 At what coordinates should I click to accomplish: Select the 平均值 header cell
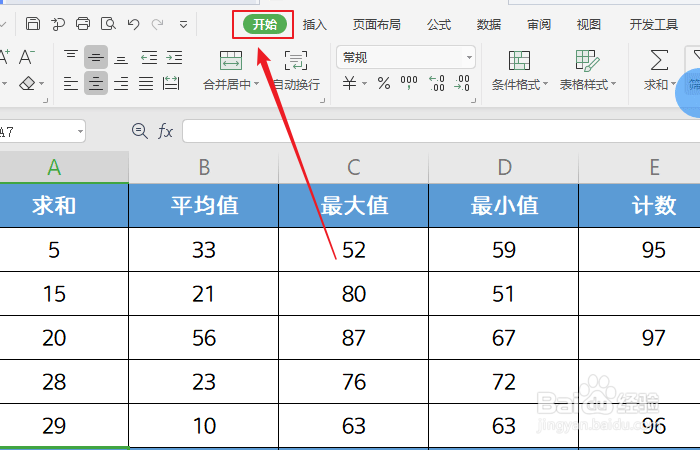[x=204, y=205]
